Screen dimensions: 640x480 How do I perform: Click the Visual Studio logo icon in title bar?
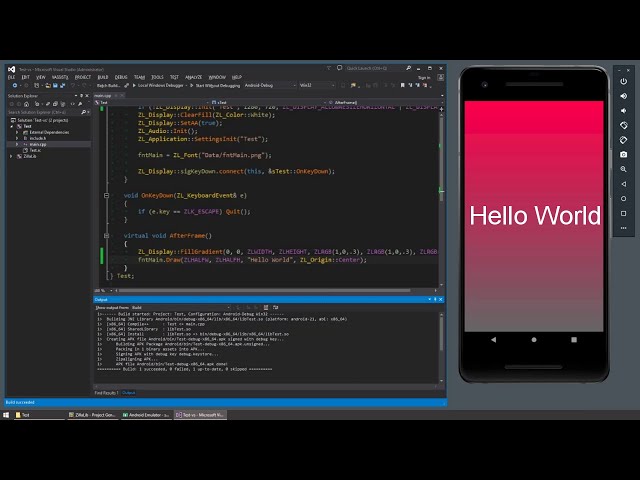coord(12,69)
